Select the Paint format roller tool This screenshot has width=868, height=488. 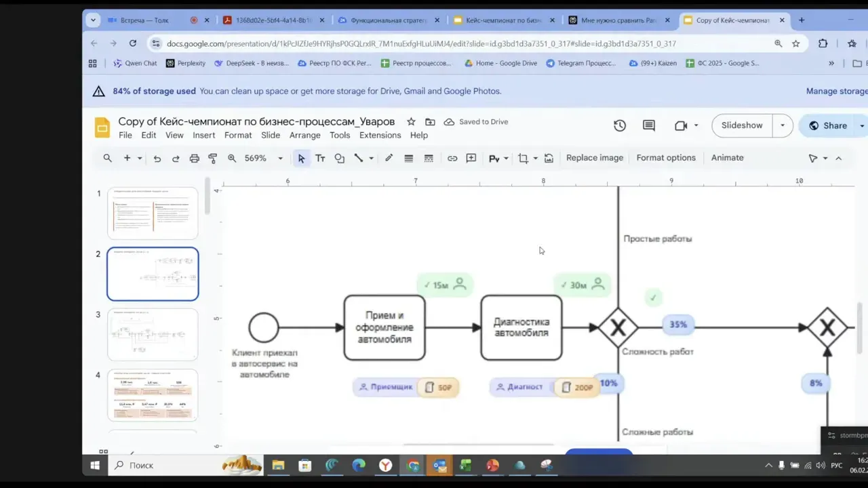tap(213, 158)
